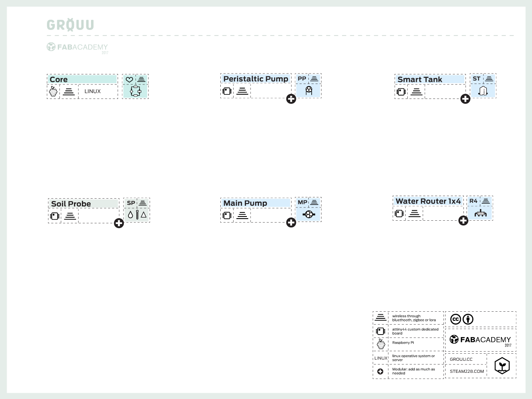Select the Peristaltic Pump title
Screen dimensions: 532x399
(x=256, y=79)
